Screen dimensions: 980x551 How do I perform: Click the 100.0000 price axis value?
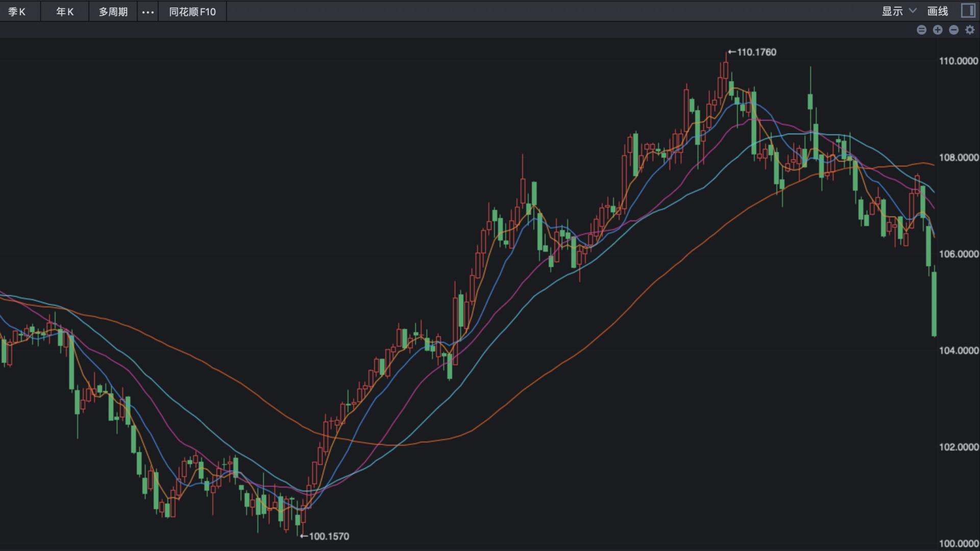click(959, 543)
